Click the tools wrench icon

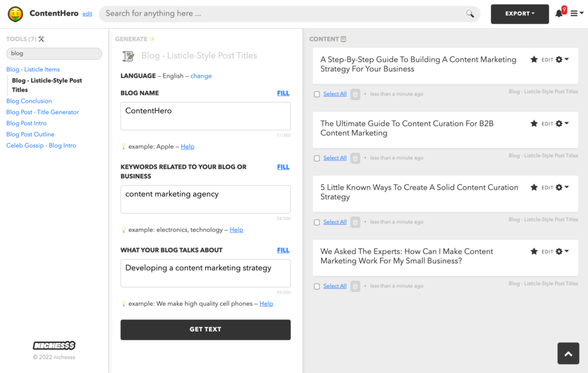coord(41,39)
